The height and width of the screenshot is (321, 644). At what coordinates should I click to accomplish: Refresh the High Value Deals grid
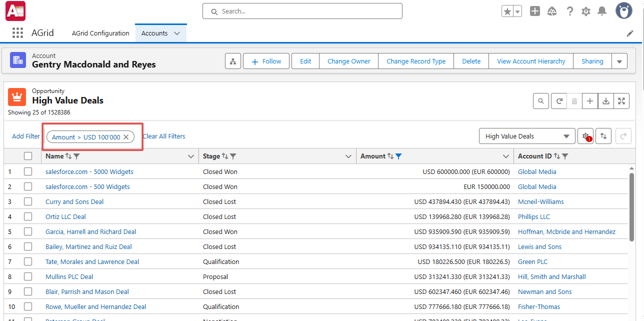click(559, 101)
